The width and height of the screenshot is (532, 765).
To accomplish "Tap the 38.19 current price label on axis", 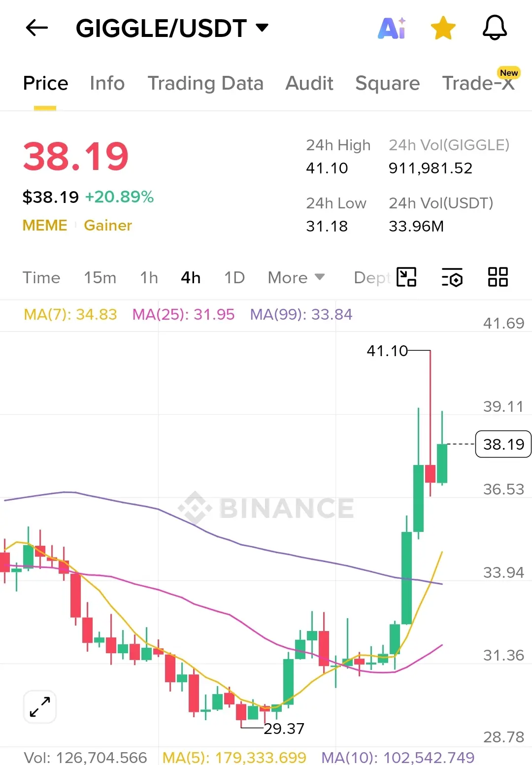I will 503,444.
